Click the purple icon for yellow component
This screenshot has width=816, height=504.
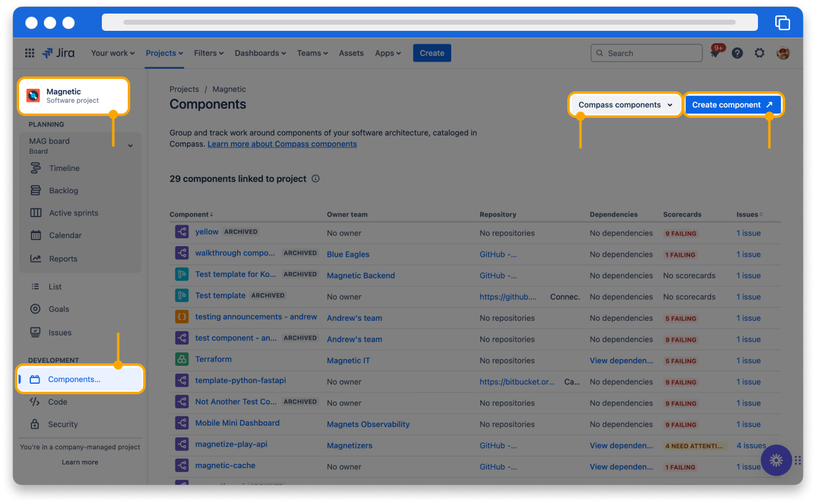(181, 232)
